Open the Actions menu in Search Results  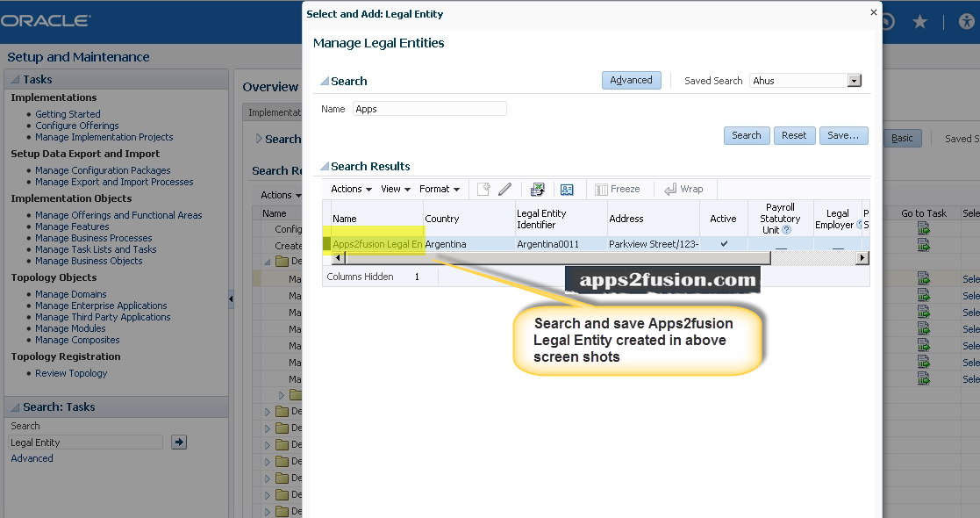[351, 189]
